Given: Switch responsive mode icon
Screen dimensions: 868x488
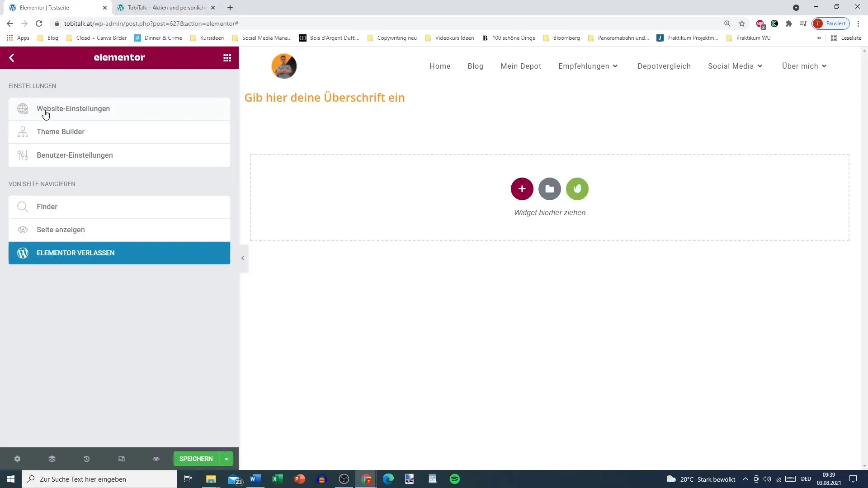Looking at the screenshot, I should (x=121, y=459).
